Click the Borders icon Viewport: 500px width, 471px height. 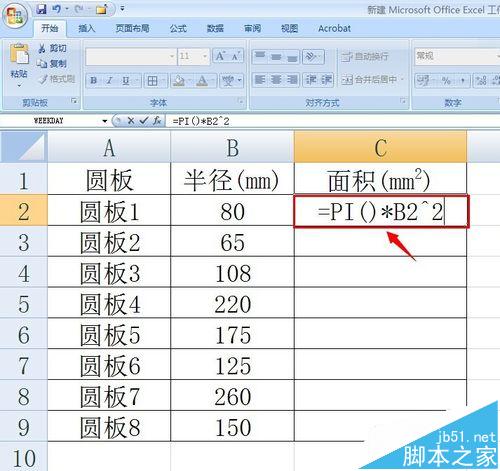tap(152, 81)
